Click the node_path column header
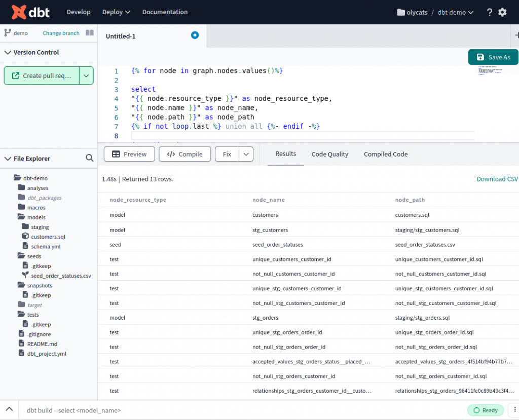519x420 pixels. point(410,200)
